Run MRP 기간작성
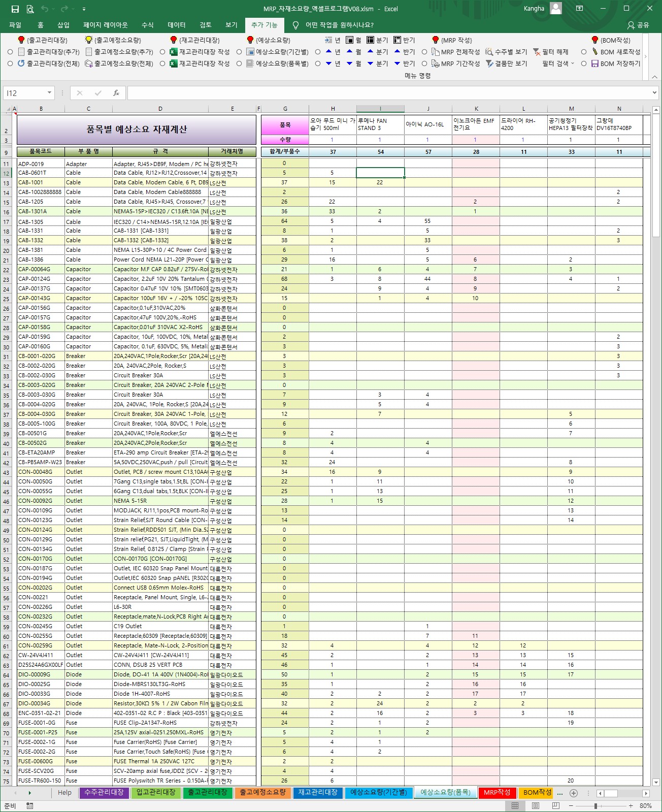This screenshot has width=662, height=812. click(455, 63)
